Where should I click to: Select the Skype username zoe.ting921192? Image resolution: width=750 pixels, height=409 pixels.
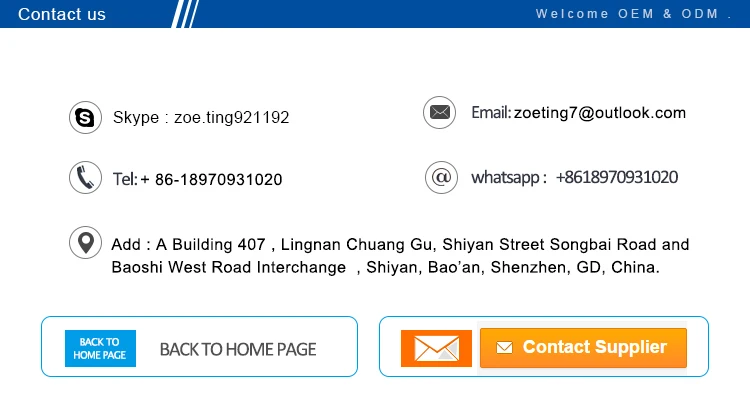tap(231, 118)
